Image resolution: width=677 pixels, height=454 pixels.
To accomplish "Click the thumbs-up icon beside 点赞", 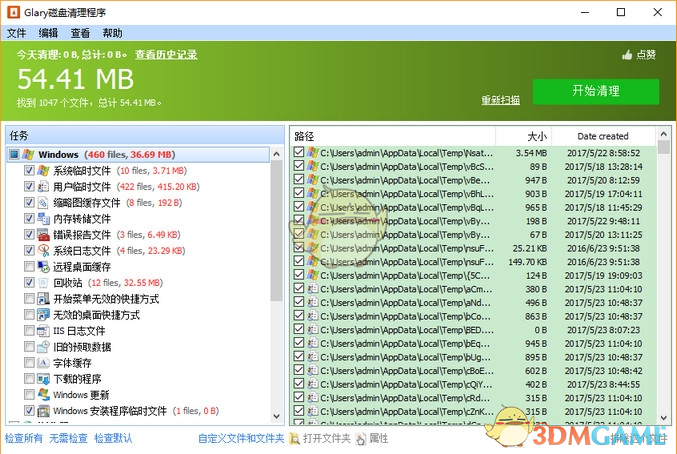I will (x=627, y=55).
